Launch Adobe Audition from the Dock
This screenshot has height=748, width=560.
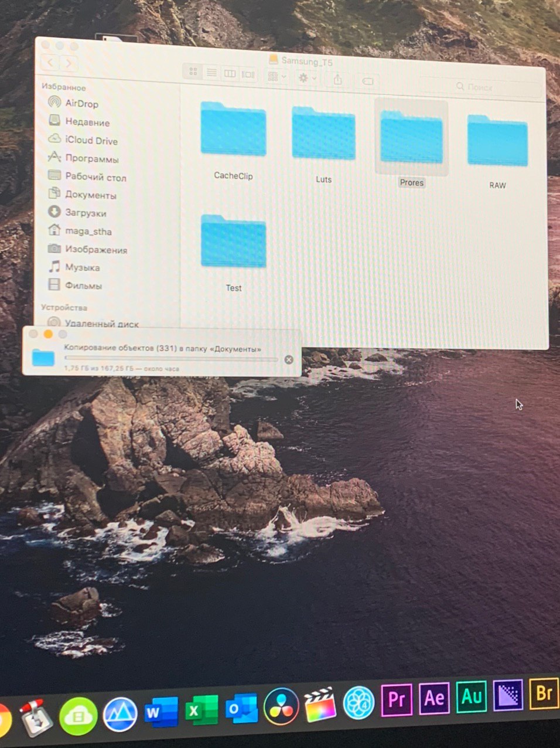[472, 696]
